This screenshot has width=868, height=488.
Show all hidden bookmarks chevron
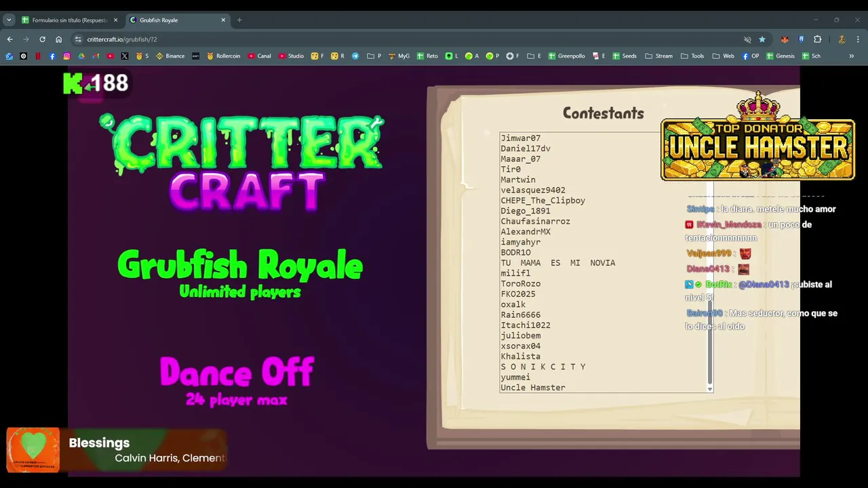point(852,56)
